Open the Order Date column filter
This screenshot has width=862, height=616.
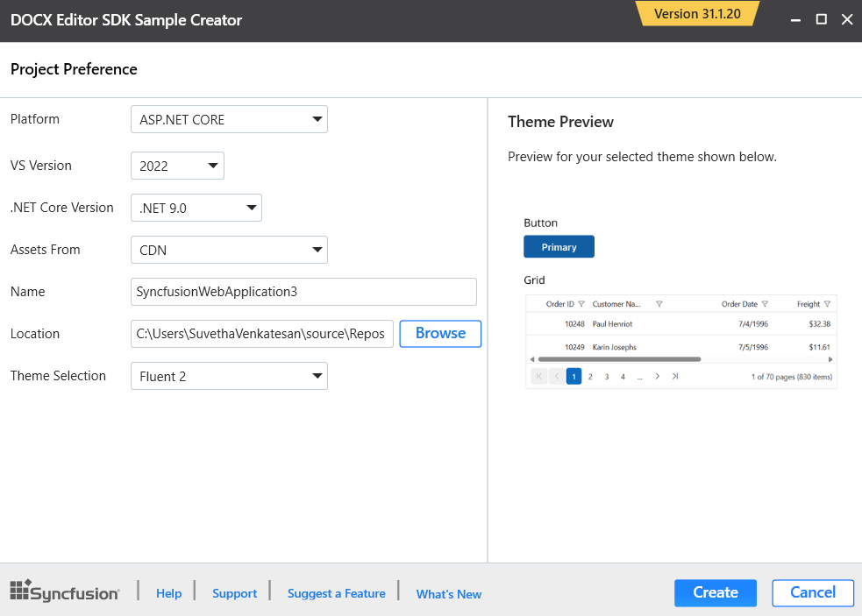[x=764, y=304]
